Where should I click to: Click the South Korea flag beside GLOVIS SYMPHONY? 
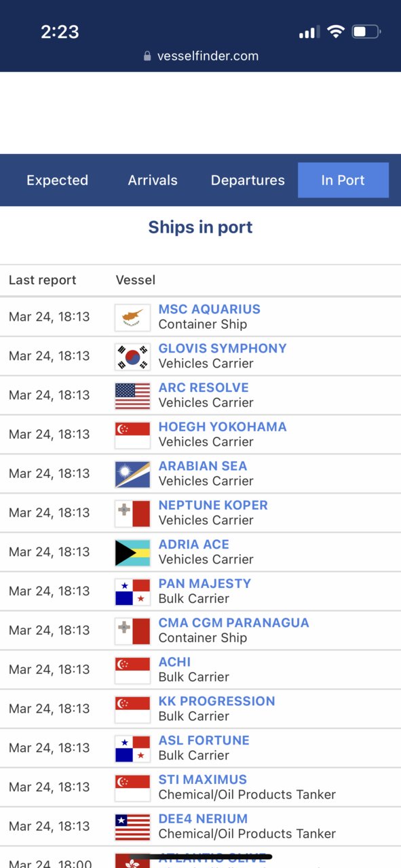(x=132, y=357)
